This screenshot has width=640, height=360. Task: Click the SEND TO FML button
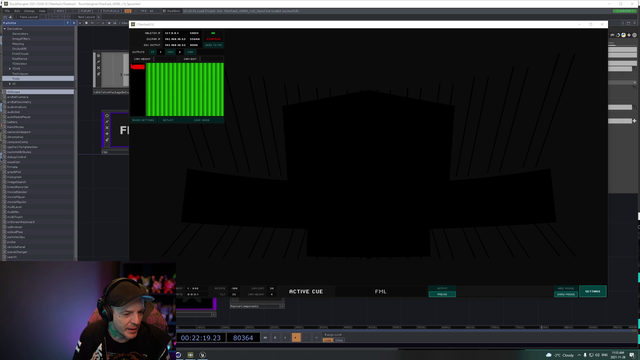coord(213,45)
